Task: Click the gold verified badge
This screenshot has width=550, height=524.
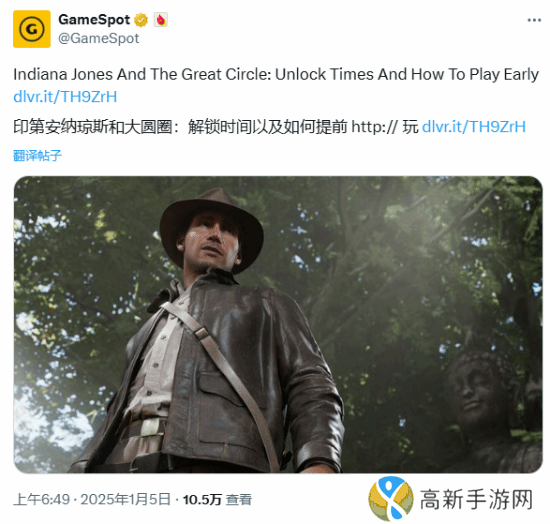Action: click(141, 20)
